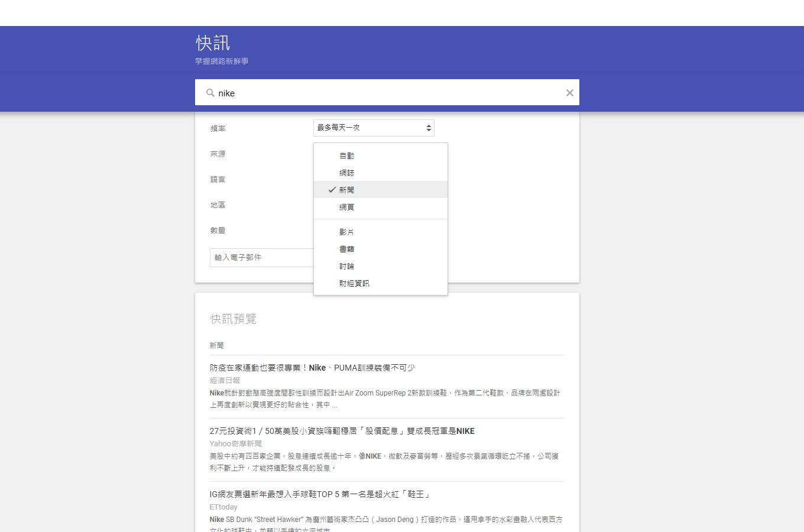Select 網誌 from the source menu
The width and height of the screenshot is (804, 532).
tap(347, 173)
